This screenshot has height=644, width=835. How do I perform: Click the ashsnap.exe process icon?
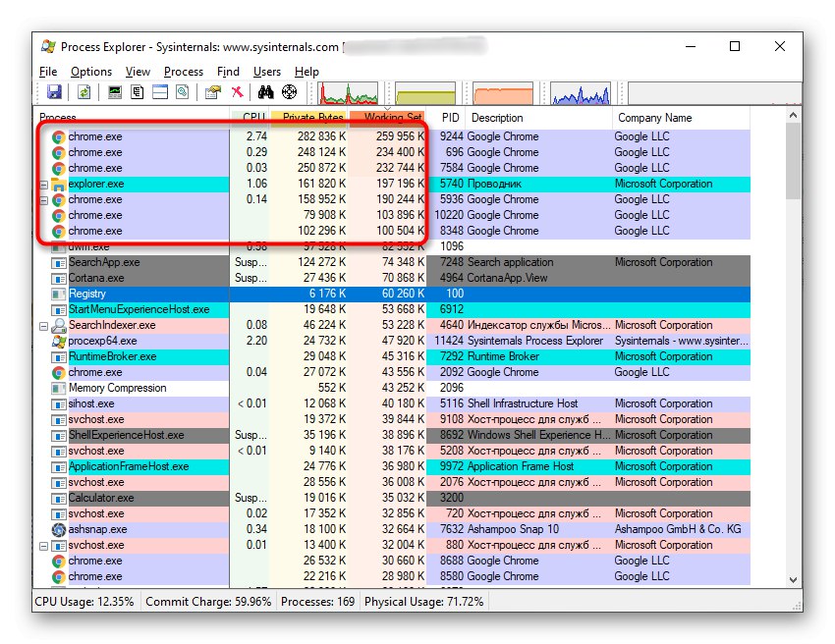[x=59, y=529]
